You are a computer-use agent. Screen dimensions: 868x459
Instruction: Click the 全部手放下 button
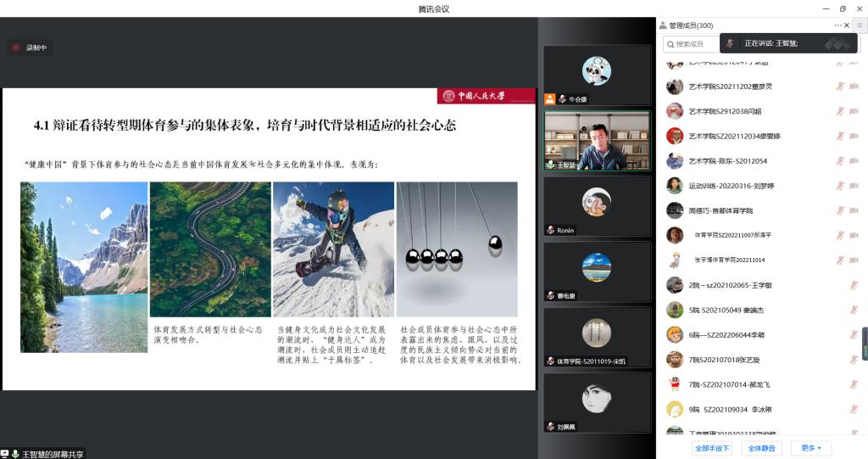(x=712, y=448)
